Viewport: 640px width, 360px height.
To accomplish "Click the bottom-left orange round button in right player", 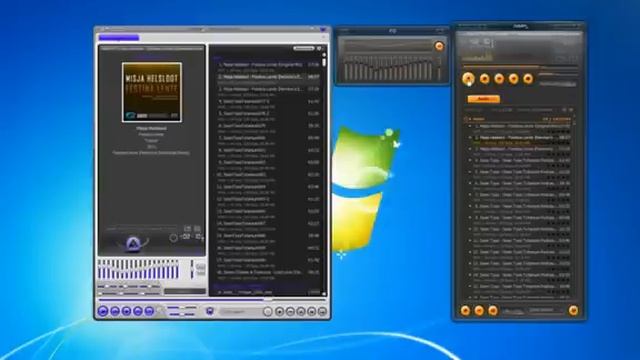I will (x=465, y=311).
